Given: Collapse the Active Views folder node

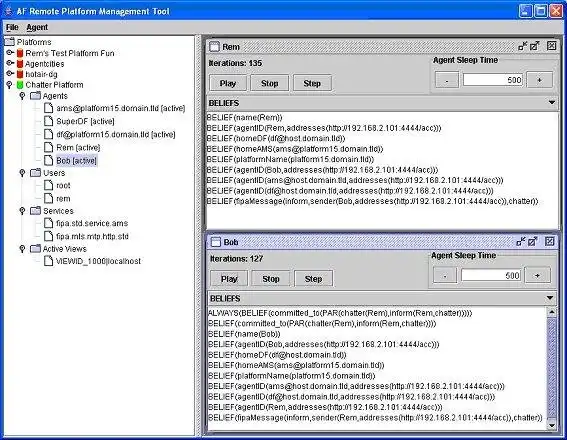Looking at the screenshot, I should [x=22, y=249].
